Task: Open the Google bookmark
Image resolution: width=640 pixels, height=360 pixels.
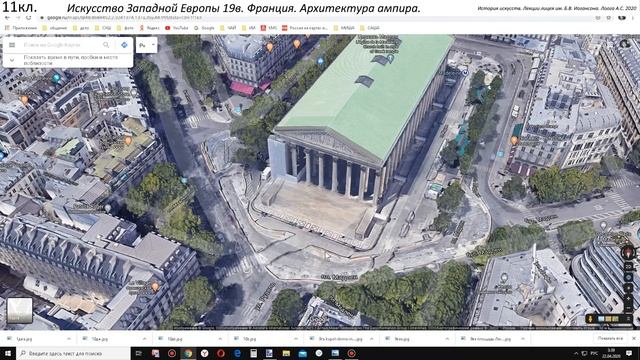Action: pos(204,28)
